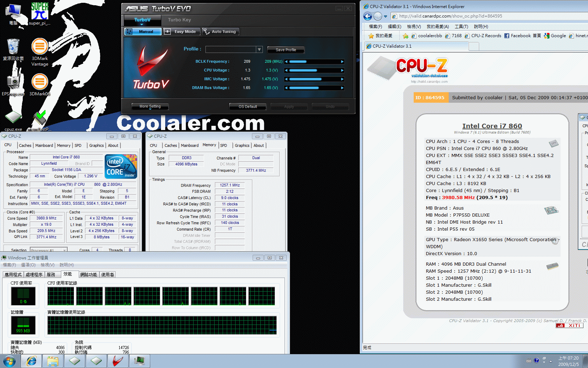Click the IE forward navigation arrow

click(378, 16)
